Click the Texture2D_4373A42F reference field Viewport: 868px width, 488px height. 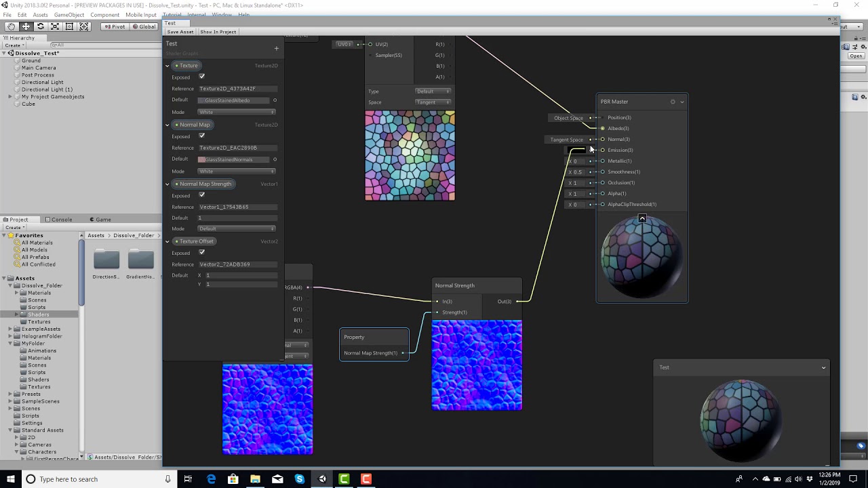(237, 89)
